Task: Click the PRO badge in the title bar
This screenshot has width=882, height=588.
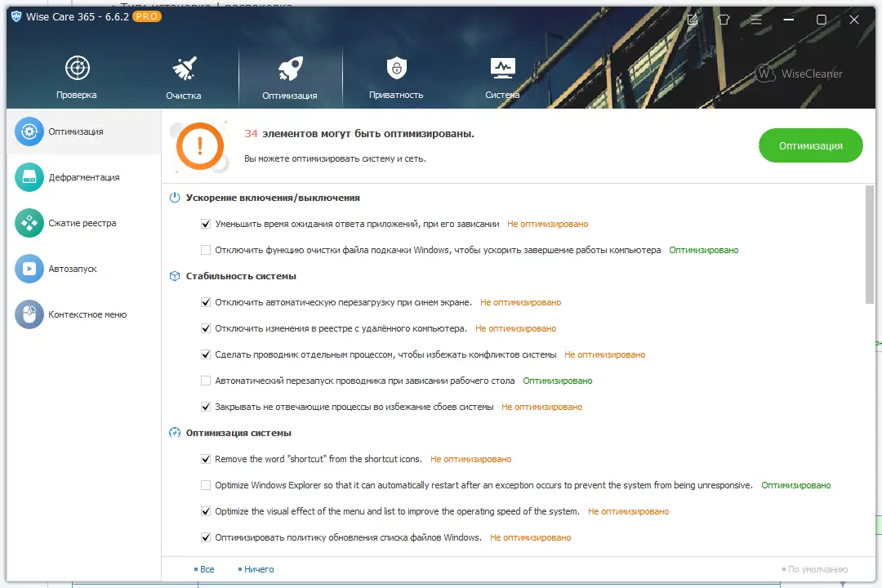Action: 147,16
